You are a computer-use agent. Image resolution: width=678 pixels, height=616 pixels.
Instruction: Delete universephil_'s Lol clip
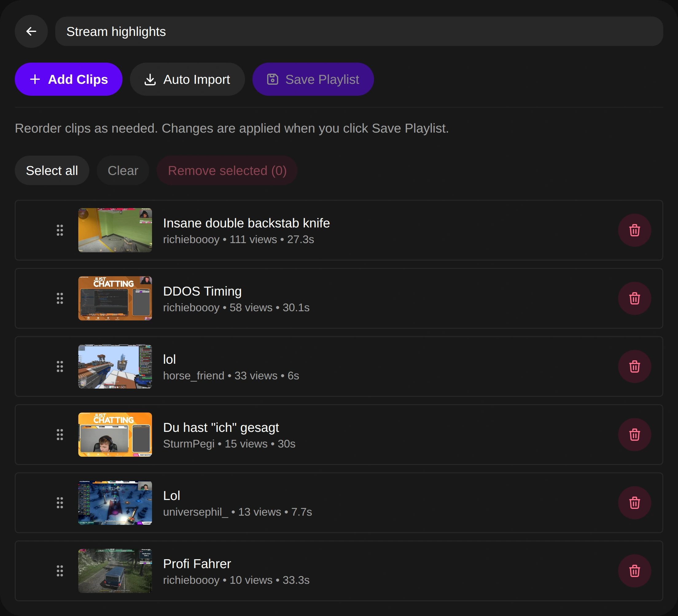(x=635, y=503)
